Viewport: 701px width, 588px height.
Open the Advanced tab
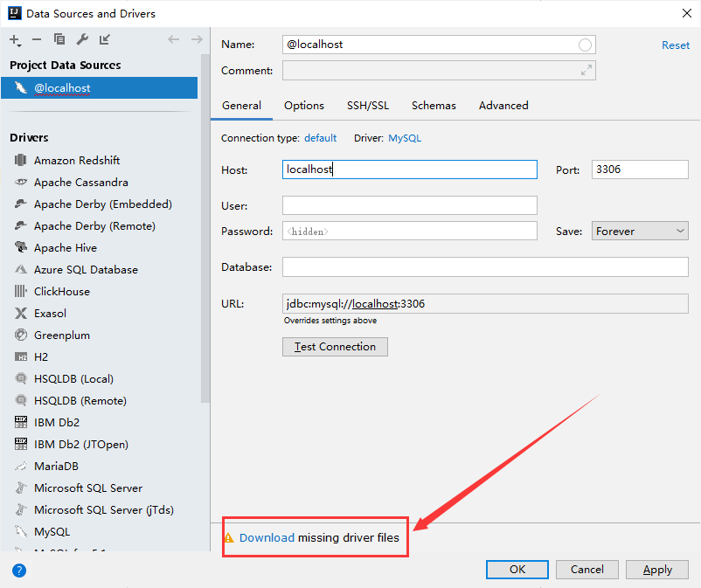503,106
